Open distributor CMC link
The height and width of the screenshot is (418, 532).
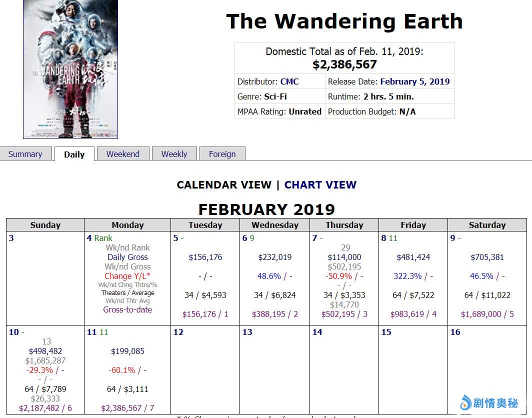[289, 81]
